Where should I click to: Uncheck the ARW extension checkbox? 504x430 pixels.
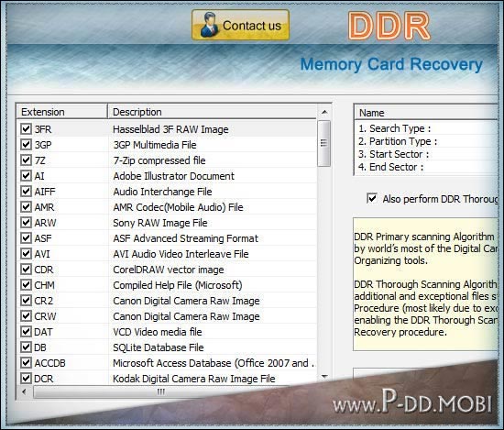[x=26, y=223]
